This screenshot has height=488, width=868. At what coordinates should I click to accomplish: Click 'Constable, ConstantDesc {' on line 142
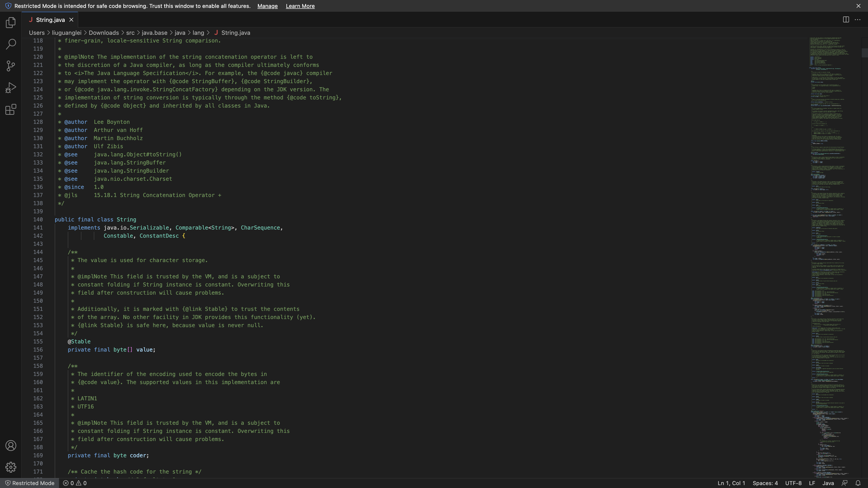(x=144, y=236)
